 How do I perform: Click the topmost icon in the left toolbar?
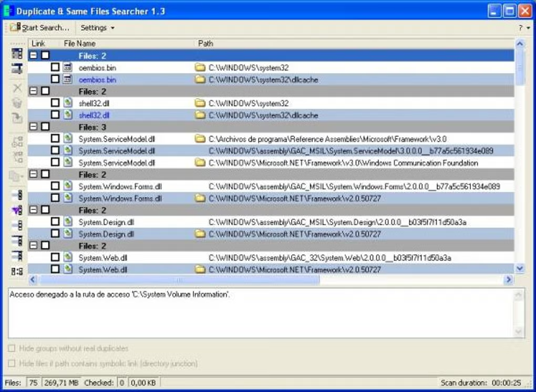pos(17,53)
